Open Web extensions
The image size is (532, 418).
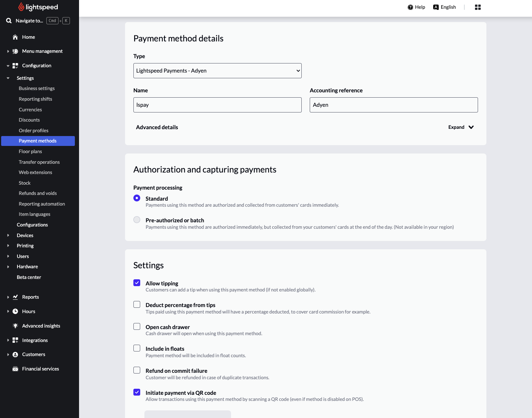[35, 173]
